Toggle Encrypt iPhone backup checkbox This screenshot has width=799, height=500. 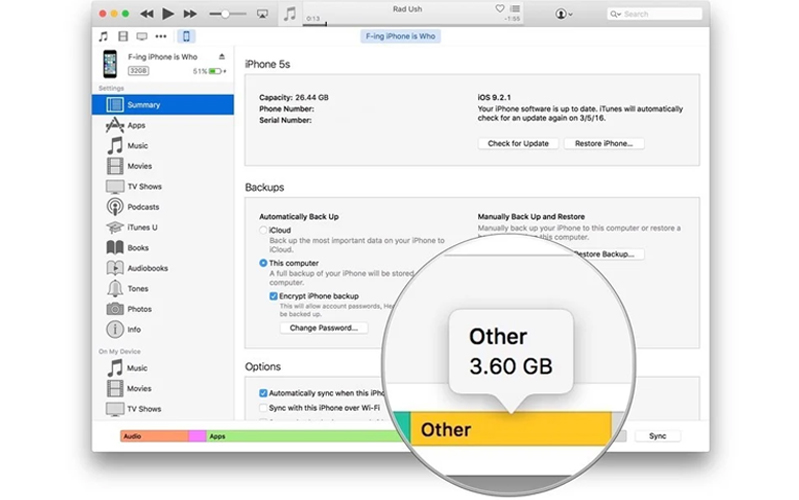(273, 296)
